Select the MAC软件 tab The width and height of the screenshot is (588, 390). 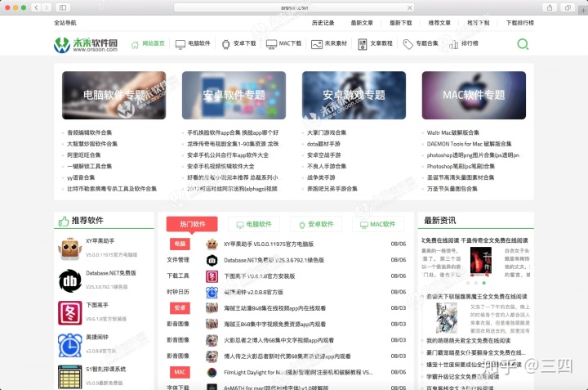click(378, 225)
